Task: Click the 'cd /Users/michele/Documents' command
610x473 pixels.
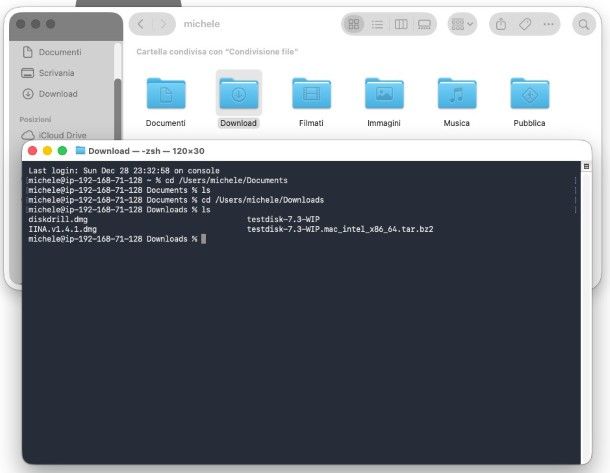Action: (226, 180)
